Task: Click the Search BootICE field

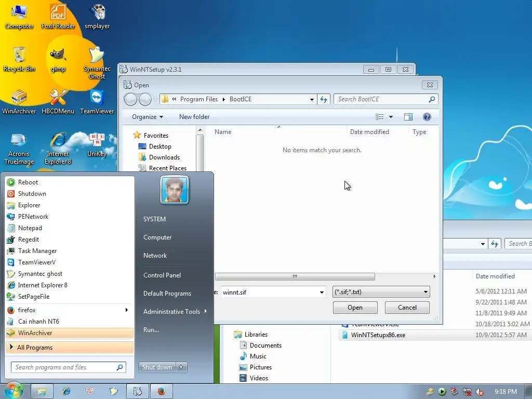Action: tap(386, 99)
